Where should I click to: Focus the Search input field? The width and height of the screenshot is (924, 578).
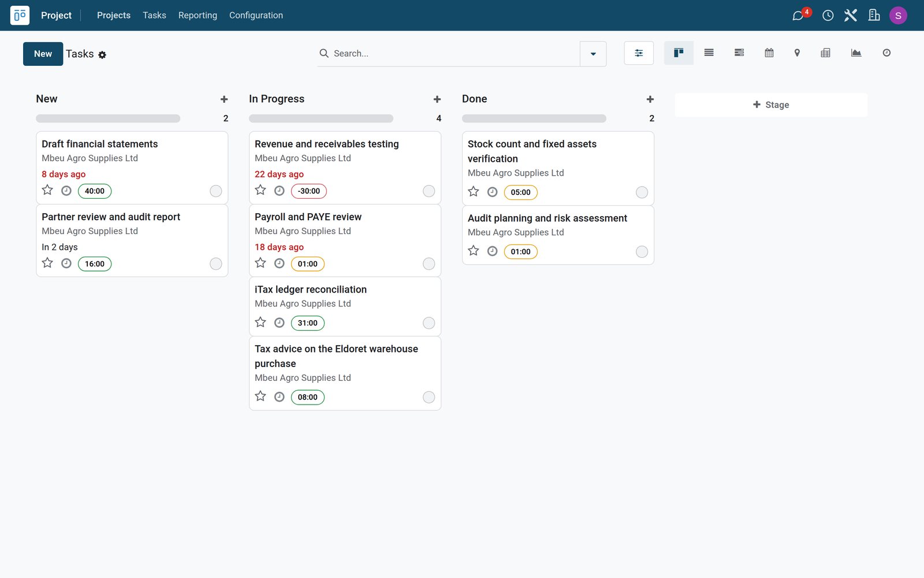453,54
